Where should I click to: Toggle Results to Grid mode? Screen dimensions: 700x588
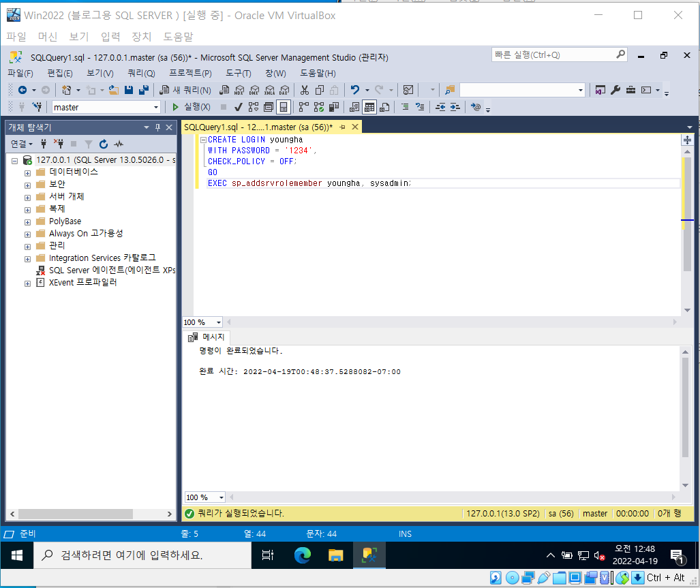pos(369,107)
